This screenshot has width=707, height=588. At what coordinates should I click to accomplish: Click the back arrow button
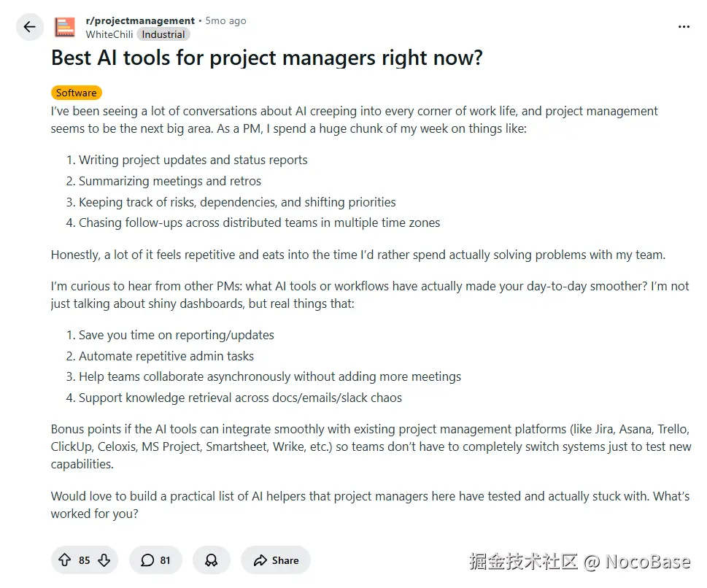click(29, 27)
